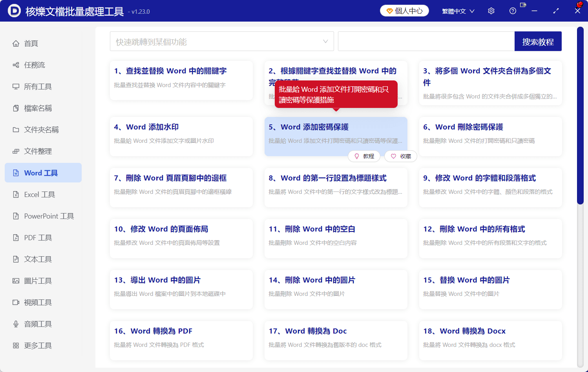Switch to Excel 工具 in sidebar

click(x=43, y=194)
